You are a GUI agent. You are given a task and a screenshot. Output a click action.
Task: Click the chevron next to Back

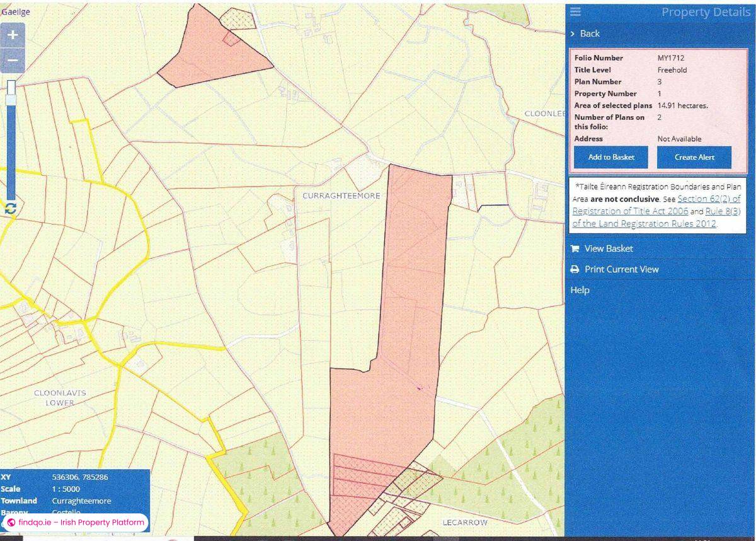tap(572, 33)
